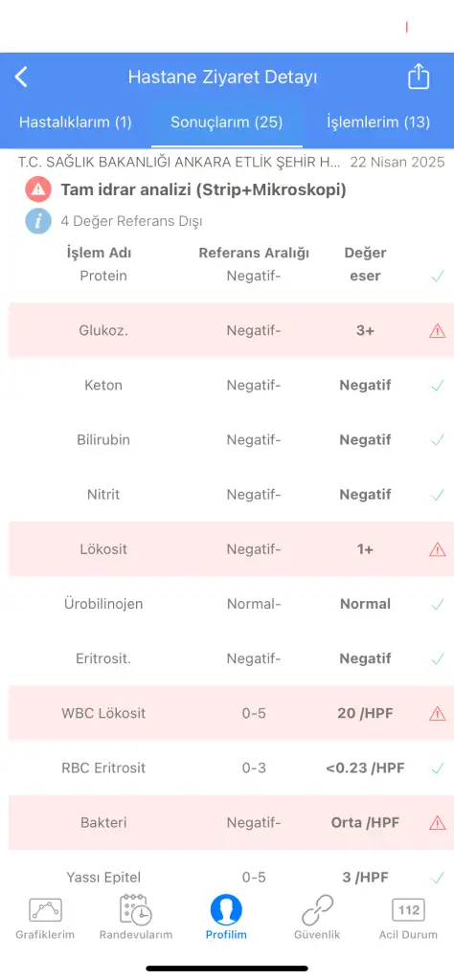Click warning triangle in WBC Lökosit row
Viewport: 454px width, 980px height.
coord(437,713)
